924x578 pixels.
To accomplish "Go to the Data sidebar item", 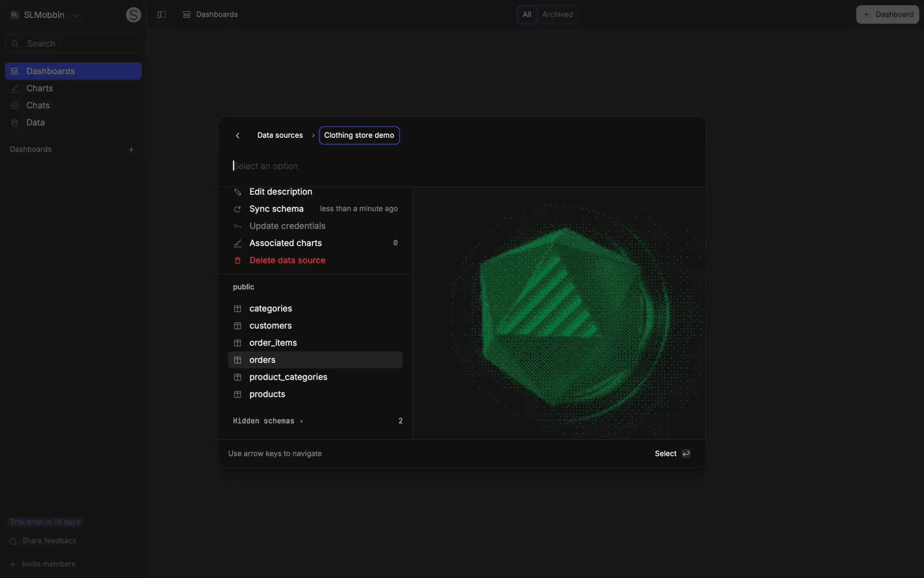I will point(35,122).
